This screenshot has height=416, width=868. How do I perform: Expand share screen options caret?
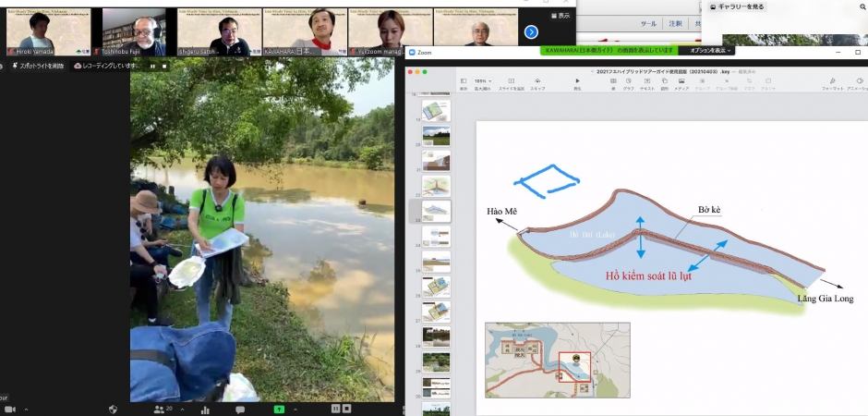[x=295, y=410]
